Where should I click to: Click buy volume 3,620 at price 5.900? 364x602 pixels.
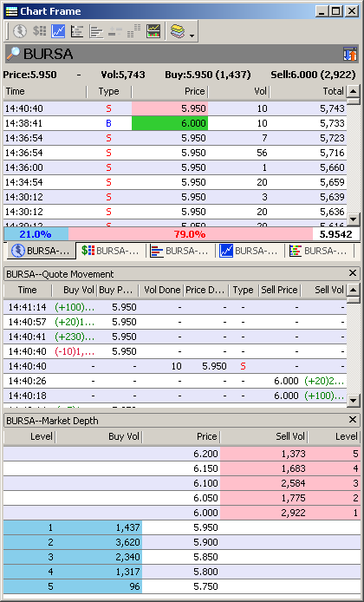click(x=128, y=542)
